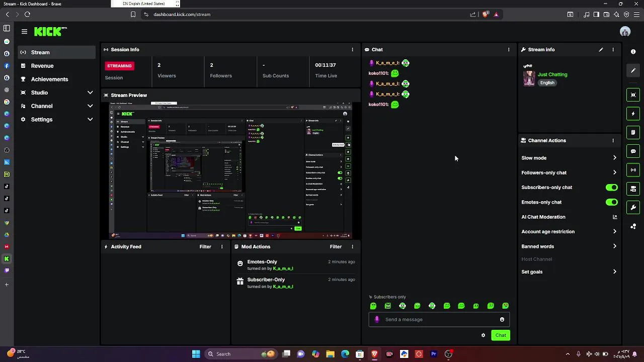
Task: Open Banned words arrow
Action: click(615, 246)
